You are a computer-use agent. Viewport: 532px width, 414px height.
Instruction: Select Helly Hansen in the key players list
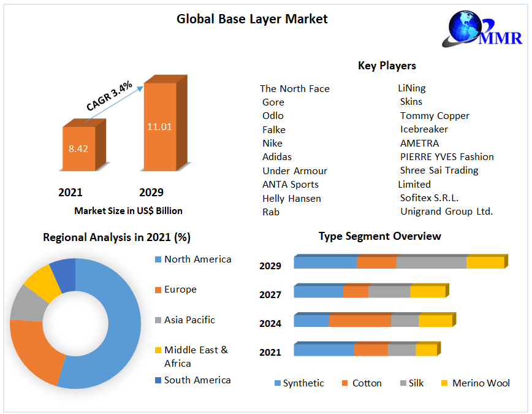pyautogui.click(x=292, y=198)
